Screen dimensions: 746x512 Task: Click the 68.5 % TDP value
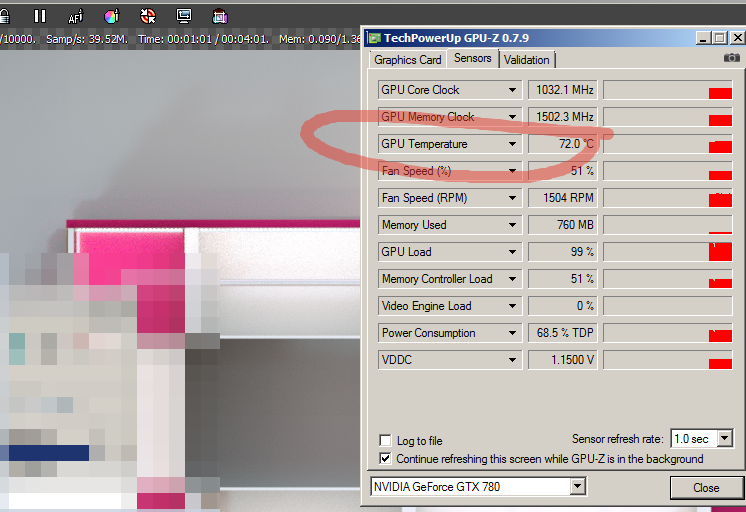(563, 333)
